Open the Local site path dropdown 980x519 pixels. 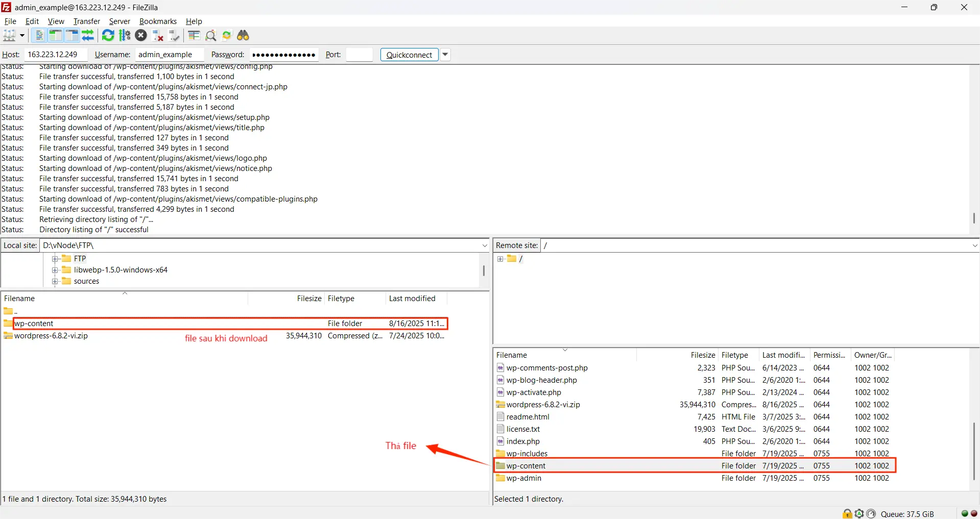point(485,245)
